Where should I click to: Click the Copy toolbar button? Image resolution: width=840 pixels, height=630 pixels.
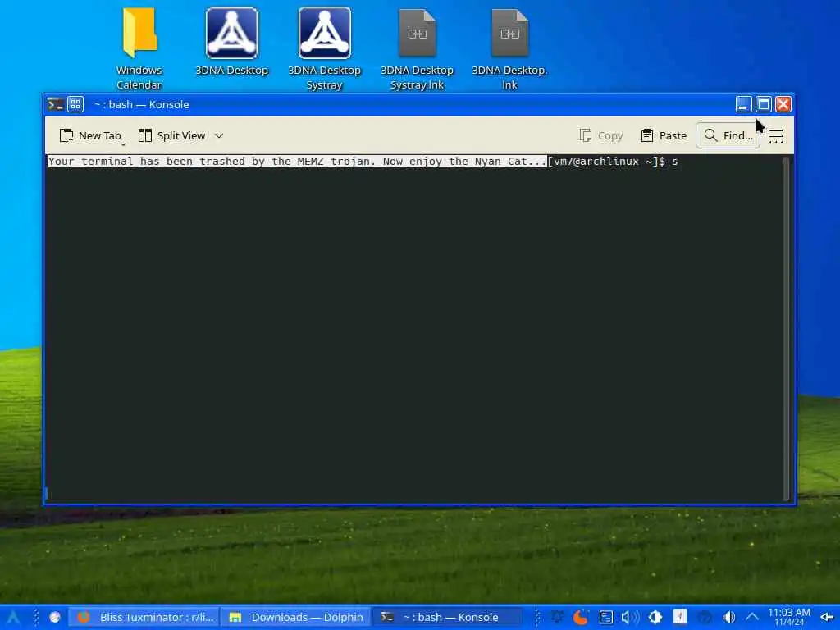tap(601, 135)
